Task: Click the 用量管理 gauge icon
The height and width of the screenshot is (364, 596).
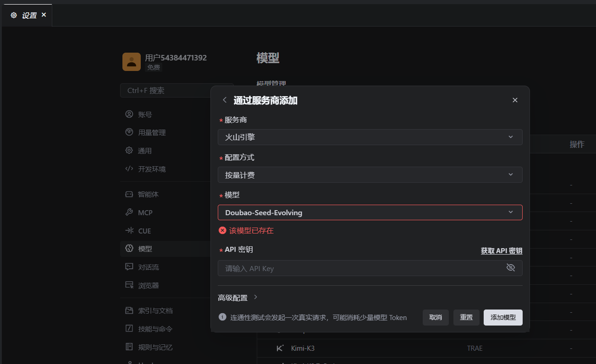Action: point(129,132)
